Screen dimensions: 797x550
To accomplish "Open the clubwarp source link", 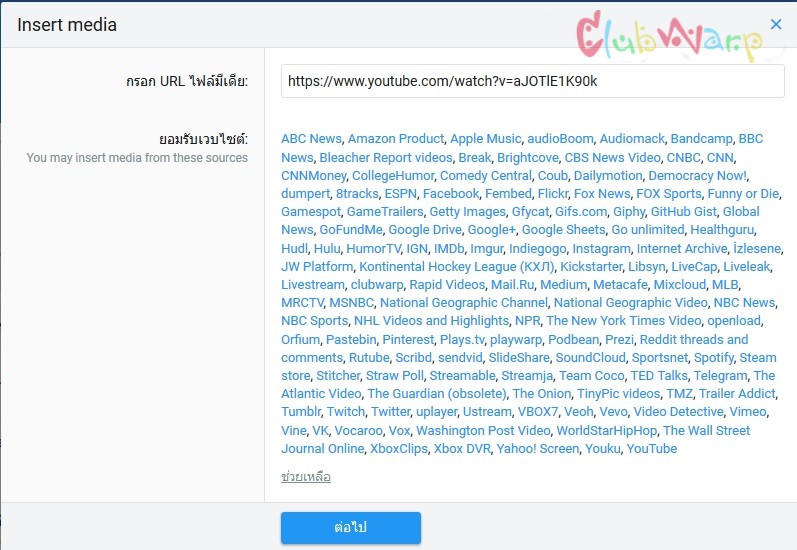I will [377, 285].
